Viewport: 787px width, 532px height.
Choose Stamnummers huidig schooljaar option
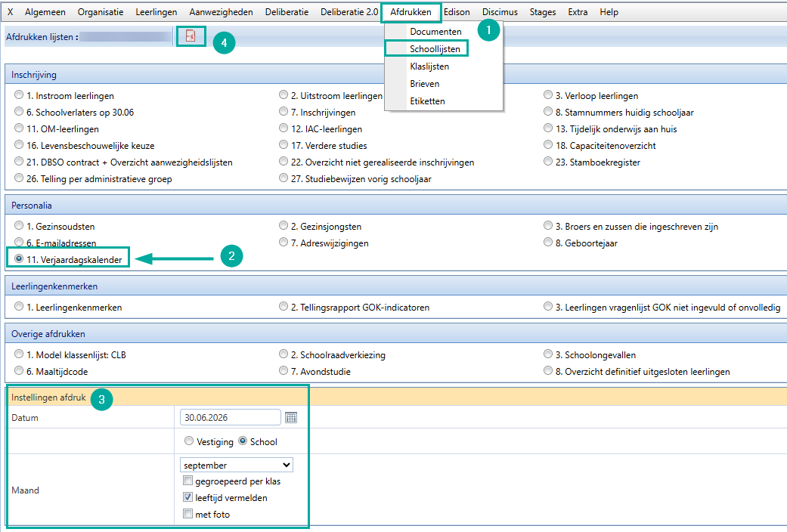[x=548, y=111]
